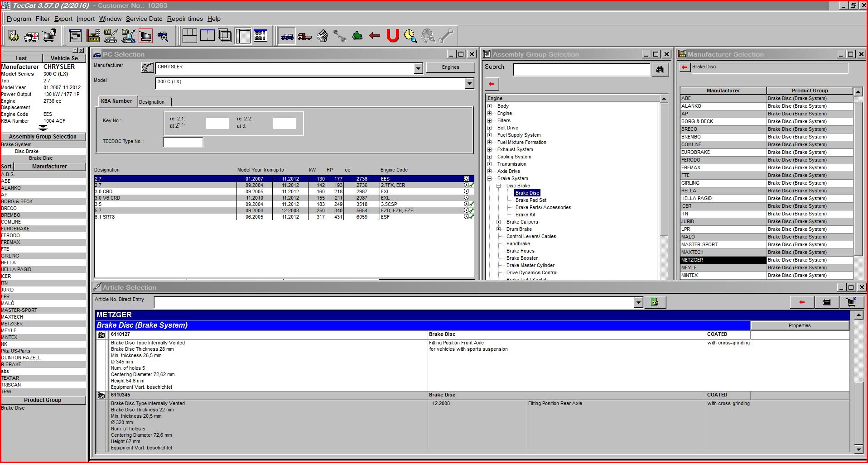Open the vehicle search magnifier icon
The image size is (868, 463).
(163, 36)
